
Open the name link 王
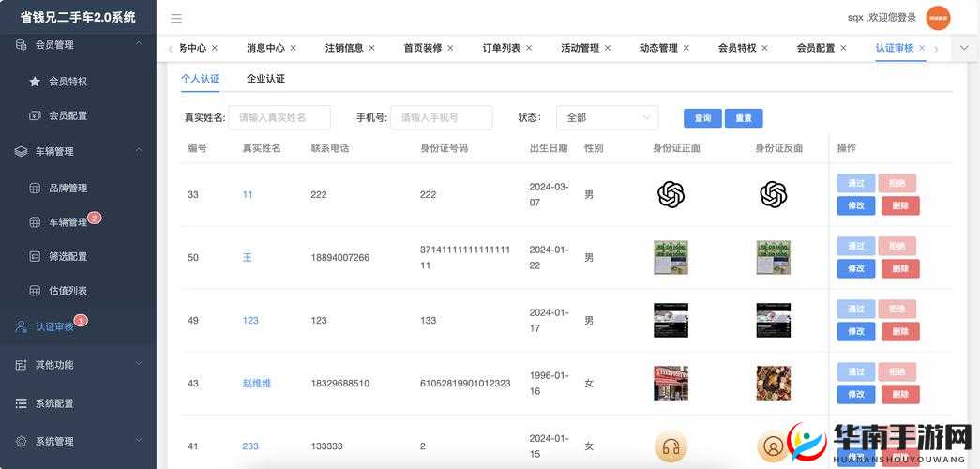click(247, 258)
